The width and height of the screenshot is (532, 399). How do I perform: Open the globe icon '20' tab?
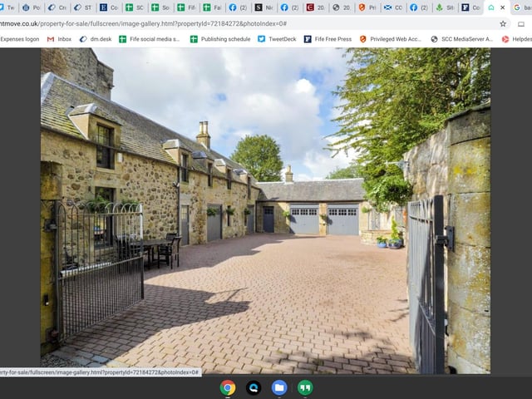[x=342, y=7]
